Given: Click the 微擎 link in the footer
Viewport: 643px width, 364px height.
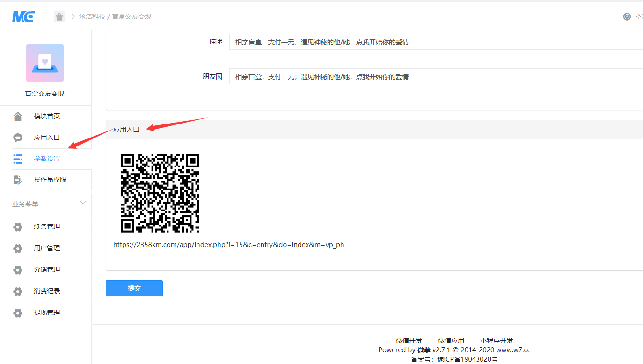Looking at the screenshot, I should click(x=424, y=350).
